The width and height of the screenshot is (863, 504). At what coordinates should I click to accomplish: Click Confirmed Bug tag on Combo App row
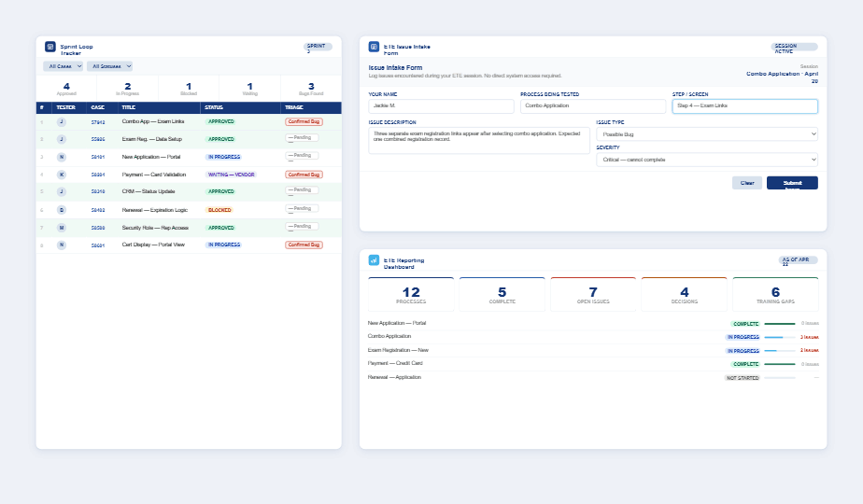point(304,121)
